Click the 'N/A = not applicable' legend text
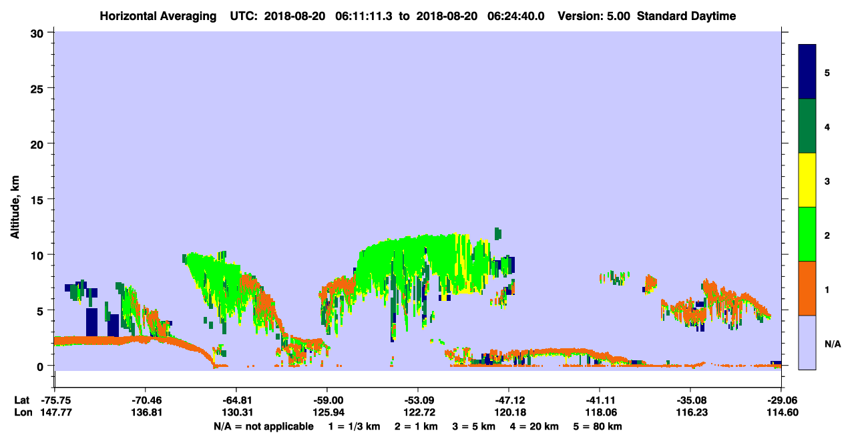Image resolution: width=868 pixels, height=445 pixels. click(263, 426)
